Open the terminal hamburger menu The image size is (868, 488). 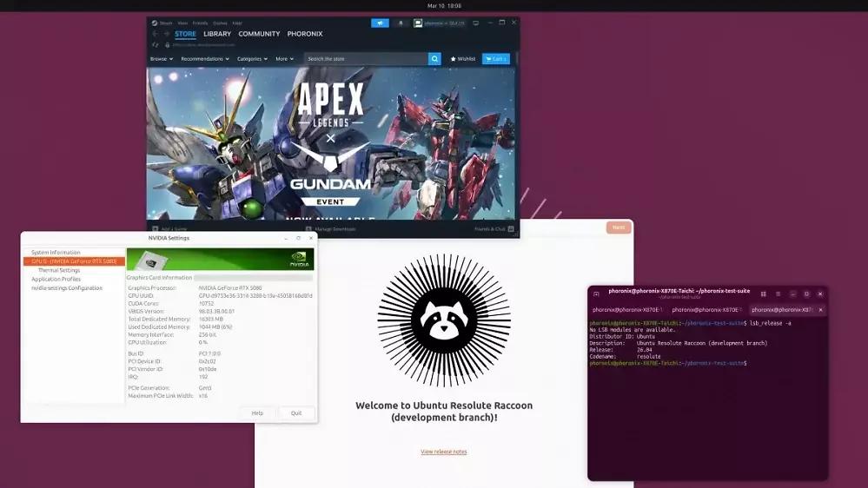click(x=778, y=293)
